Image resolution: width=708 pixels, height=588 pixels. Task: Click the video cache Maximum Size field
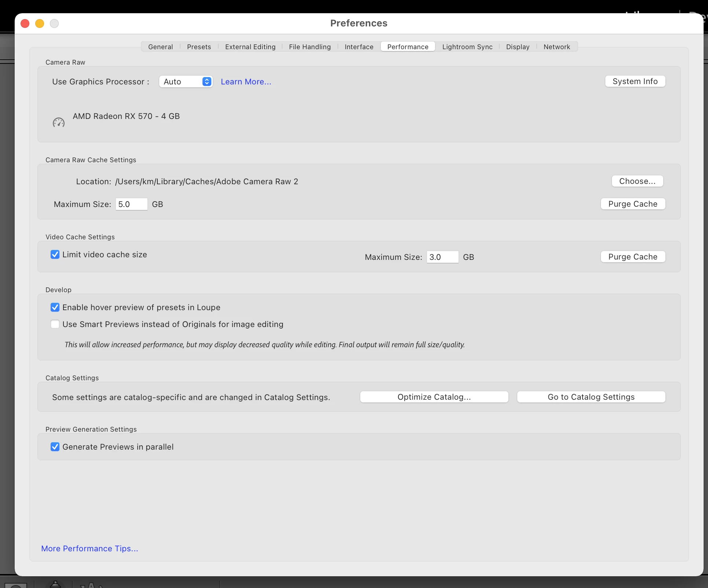coord(442,257)
